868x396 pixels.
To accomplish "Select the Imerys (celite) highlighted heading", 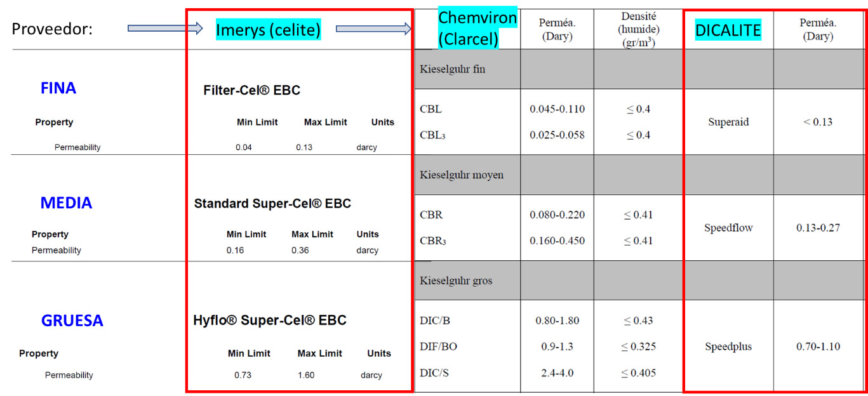I will pyautogui.click(x=268, y=29).
